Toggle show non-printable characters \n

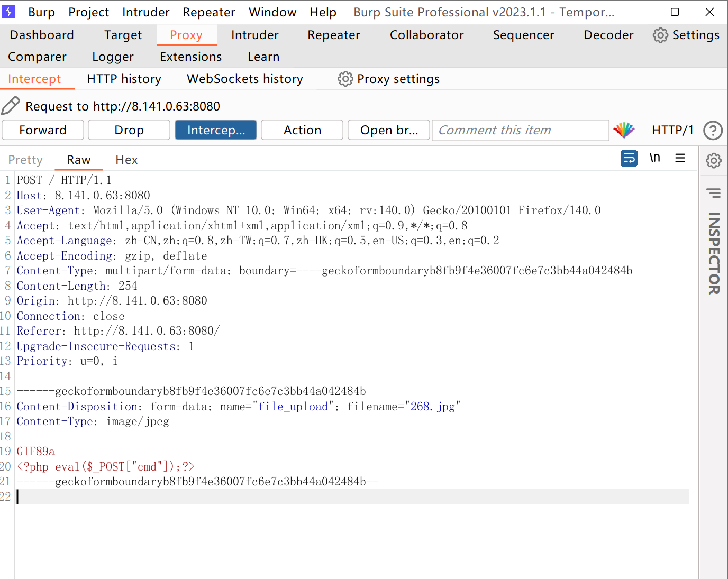(x=655, y=158)
